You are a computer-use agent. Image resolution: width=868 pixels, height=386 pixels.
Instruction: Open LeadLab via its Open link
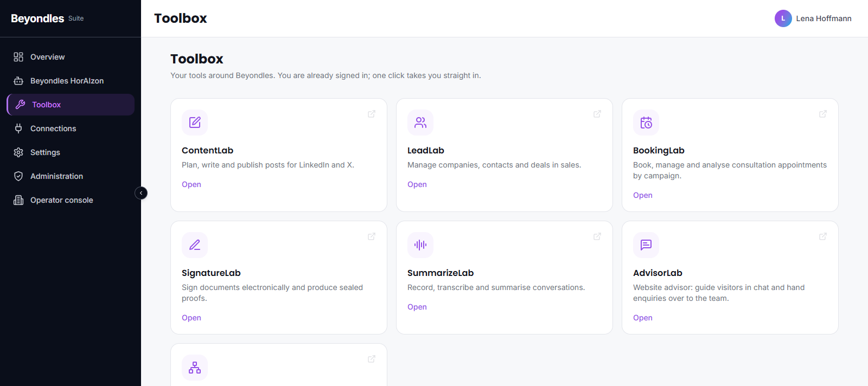click(x=417, y=184)
